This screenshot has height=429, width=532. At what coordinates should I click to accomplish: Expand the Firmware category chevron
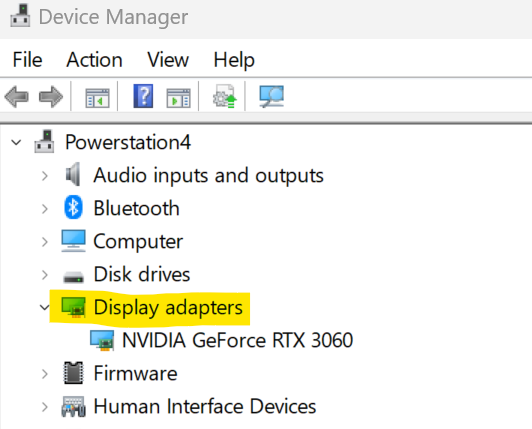coord(44,374)
